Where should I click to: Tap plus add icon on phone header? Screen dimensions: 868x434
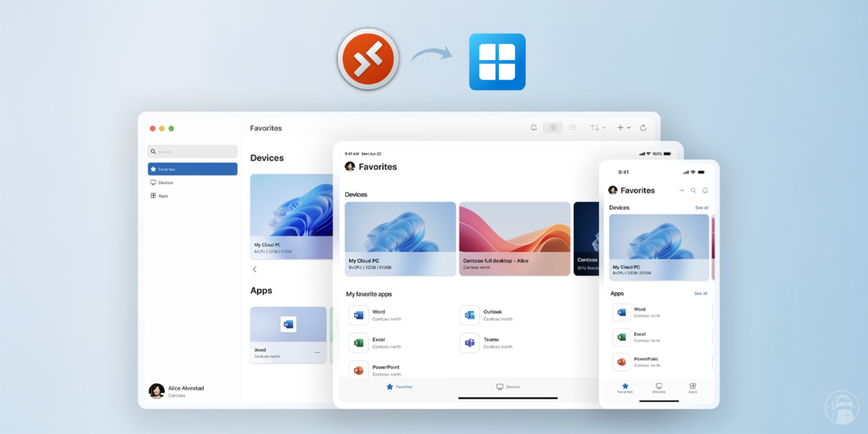[682, 191]
